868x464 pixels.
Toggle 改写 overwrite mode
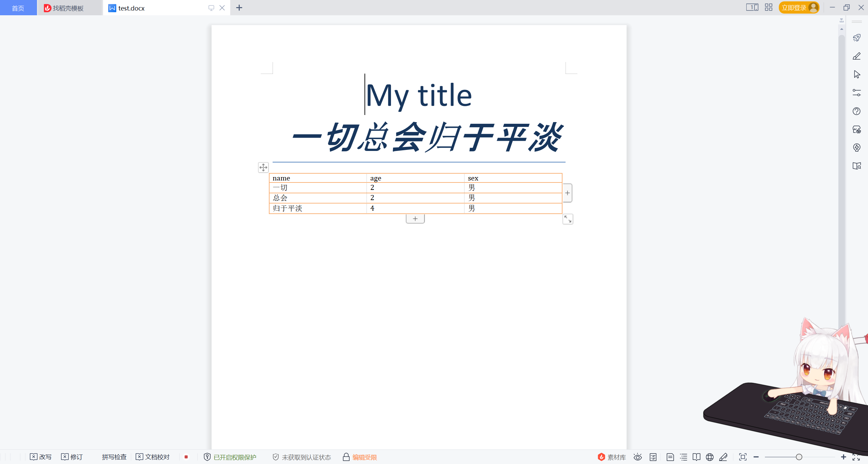[41, 457]
